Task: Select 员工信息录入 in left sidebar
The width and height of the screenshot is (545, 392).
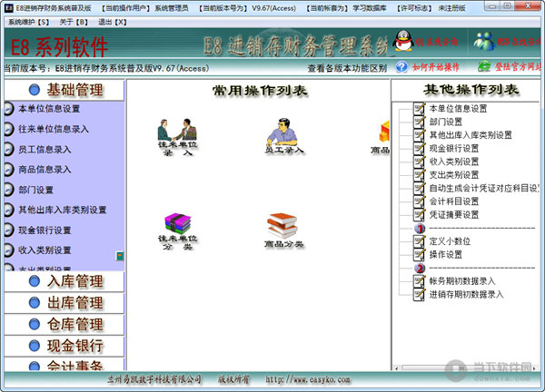Action: (x=45, y=150)
